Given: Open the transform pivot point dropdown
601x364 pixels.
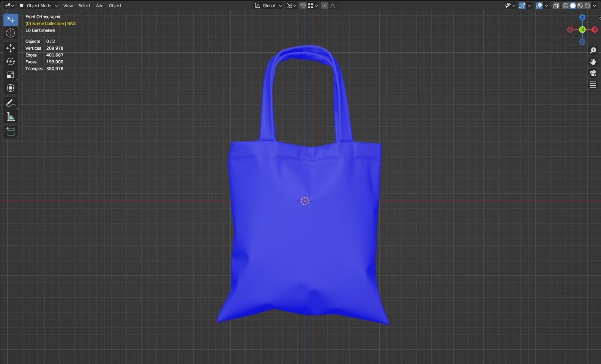Looking at the screenshot, I should [292, 6].
